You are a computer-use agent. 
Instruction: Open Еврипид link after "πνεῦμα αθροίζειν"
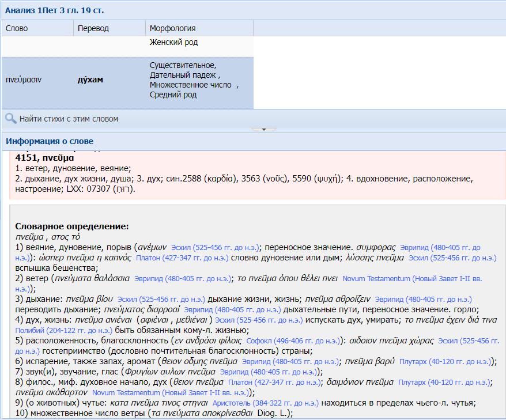click(x=423, y=300)
